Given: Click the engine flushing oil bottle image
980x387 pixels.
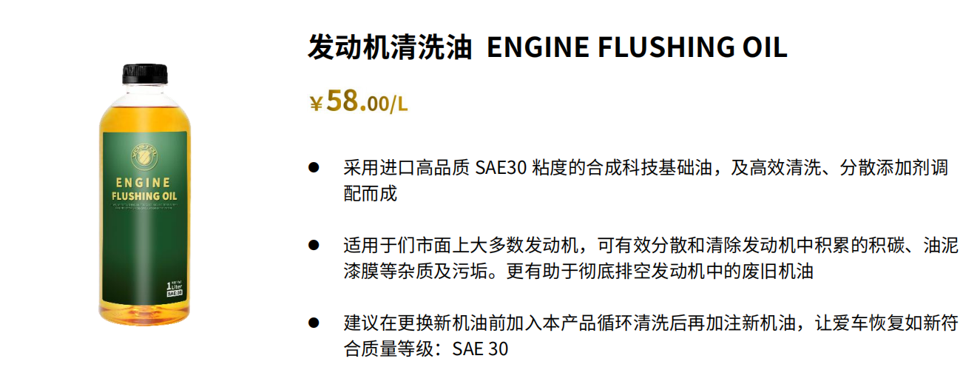Looking at the screenshot, I should (x=145, y=194).
